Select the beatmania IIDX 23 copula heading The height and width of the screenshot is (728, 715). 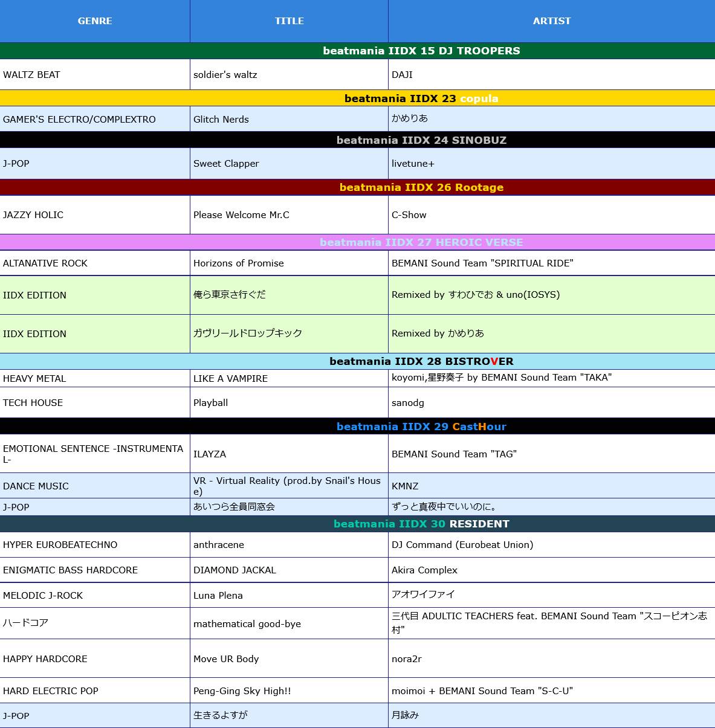pyautogui.click(x=421, y=98)
